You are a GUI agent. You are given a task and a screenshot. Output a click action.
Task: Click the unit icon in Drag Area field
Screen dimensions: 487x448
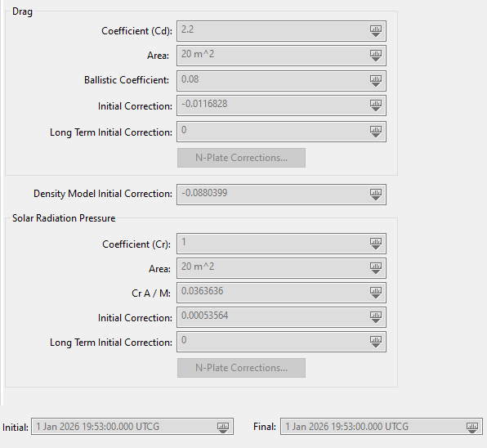376,56
